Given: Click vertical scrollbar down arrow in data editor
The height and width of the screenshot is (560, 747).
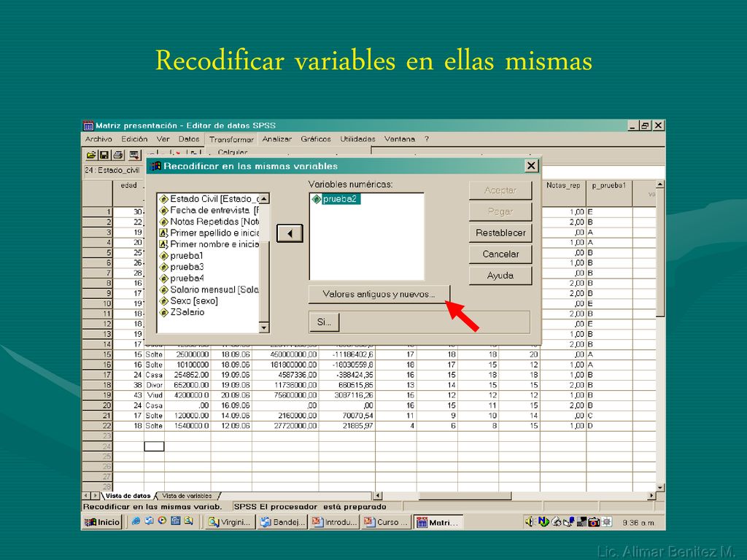Looking at the screenshot, I should (659, 487).
